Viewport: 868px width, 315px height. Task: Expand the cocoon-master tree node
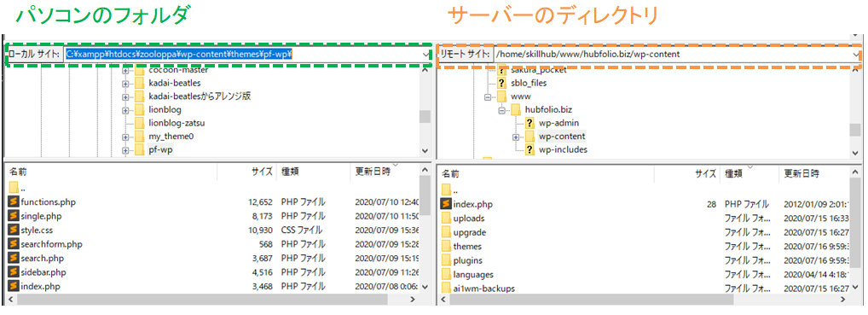(x=125, y=71)
